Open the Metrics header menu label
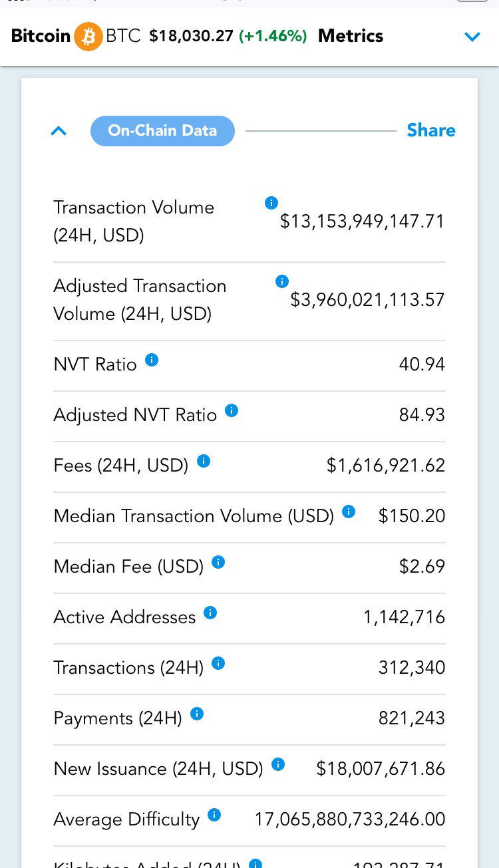Screen dimensions: 499x868 351,36
